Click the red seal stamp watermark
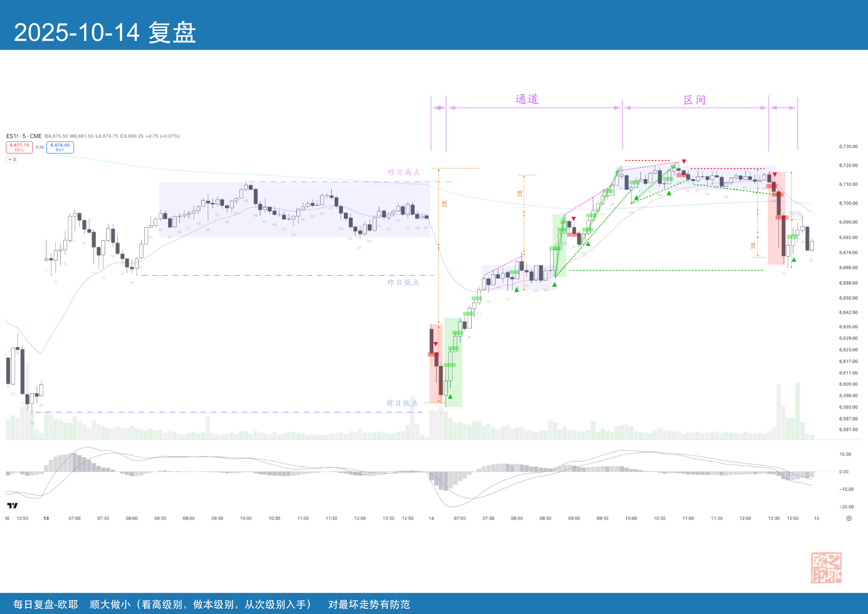868x614 pixels. pyautogui.click(x=826, y=567)
